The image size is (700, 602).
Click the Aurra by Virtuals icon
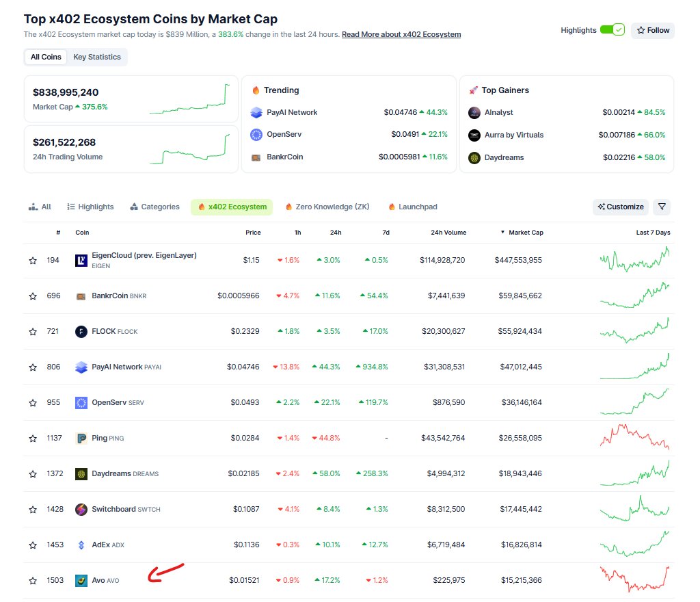click(474, 135)
